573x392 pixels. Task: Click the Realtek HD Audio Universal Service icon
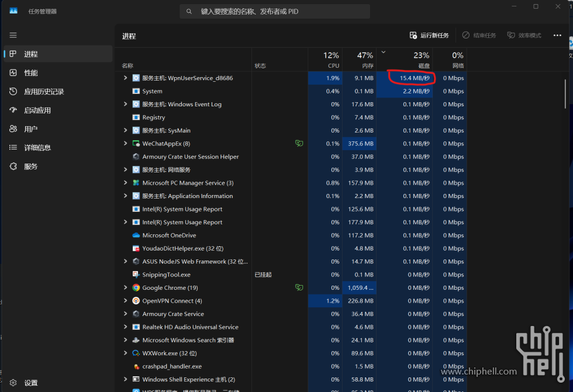[136, 327]
